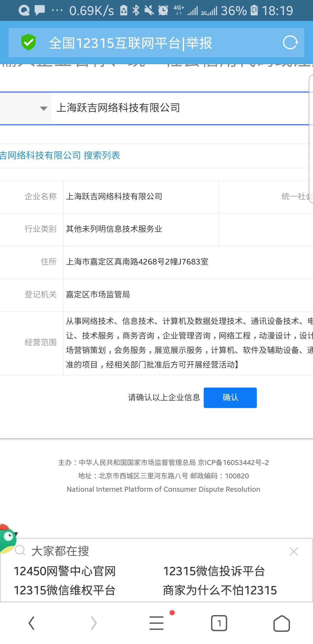
Task: Select the National Internet Platform footer text
Action: coord(163,489)
